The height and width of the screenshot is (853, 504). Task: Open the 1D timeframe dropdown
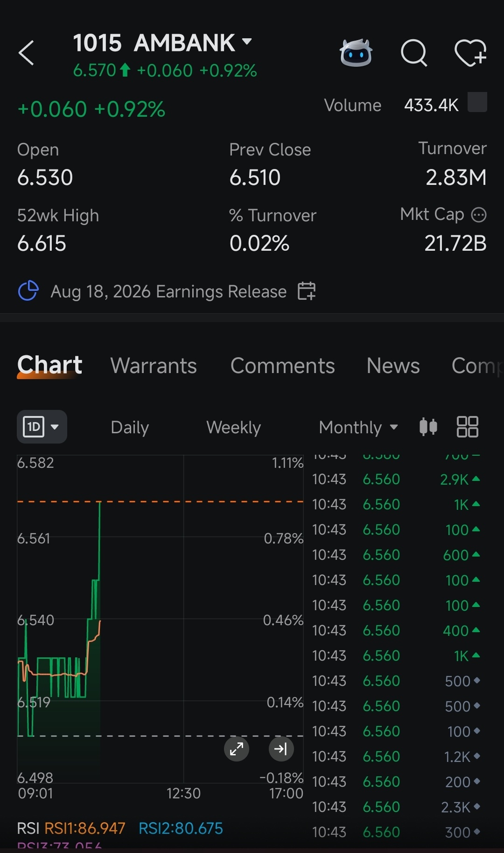pos(42,427)
